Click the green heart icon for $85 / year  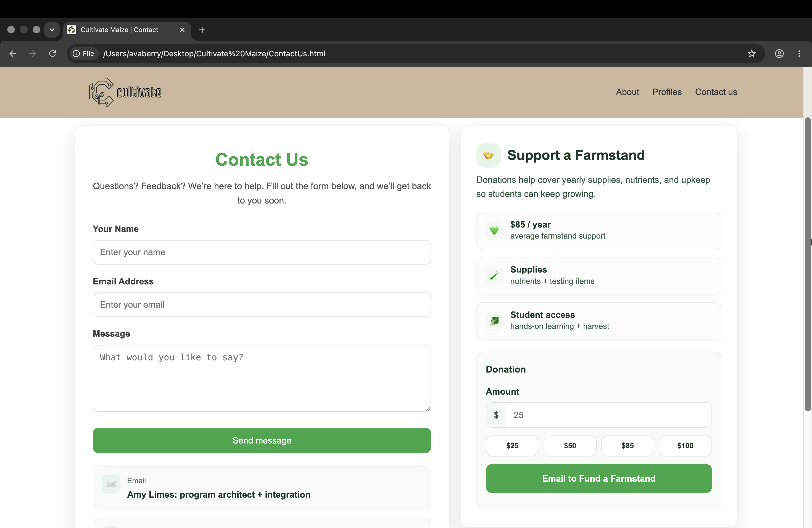(x=494, y=231)
